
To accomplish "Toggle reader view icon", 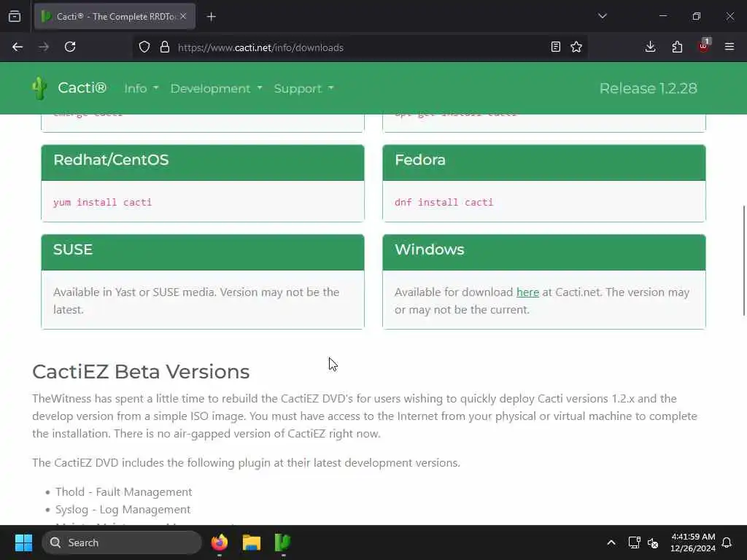I will pyautogui.click(x=555, y=47).
